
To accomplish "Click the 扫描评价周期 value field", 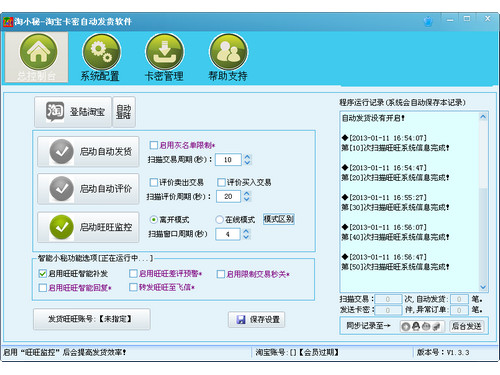I will tap(228, 196).
